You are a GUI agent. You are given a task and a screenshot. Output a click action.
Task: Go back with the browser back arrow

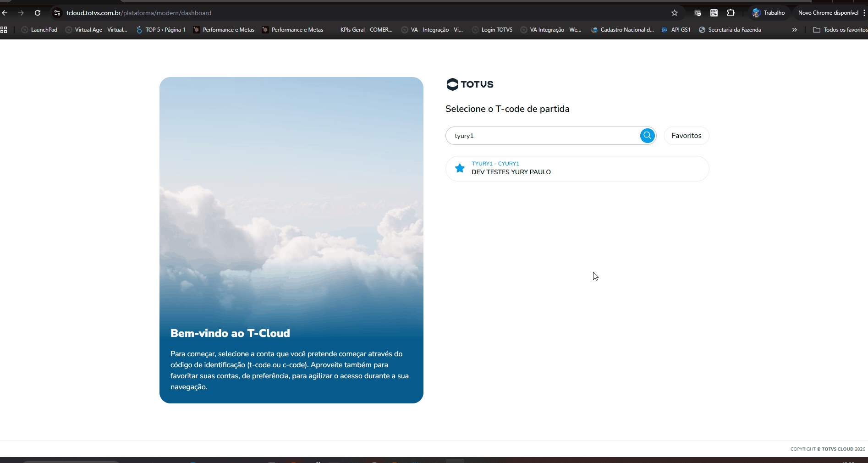click(5, 13)
